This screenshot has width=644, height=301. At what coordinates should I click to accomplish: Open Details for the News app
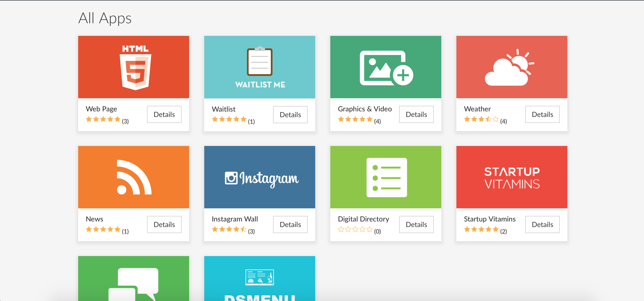coord(164,224)
